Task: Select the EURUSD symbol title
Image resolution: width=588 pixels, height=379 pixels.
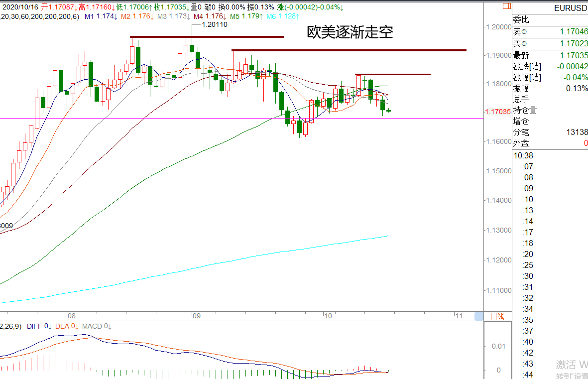Action: pos(571,8)
